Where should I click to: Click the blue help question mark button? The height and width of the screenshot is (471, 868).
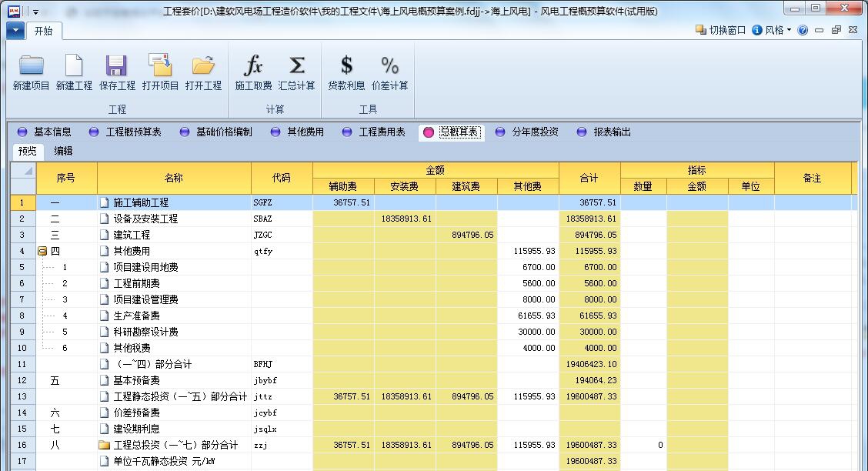pyautogui.click(x=803, y=30)
